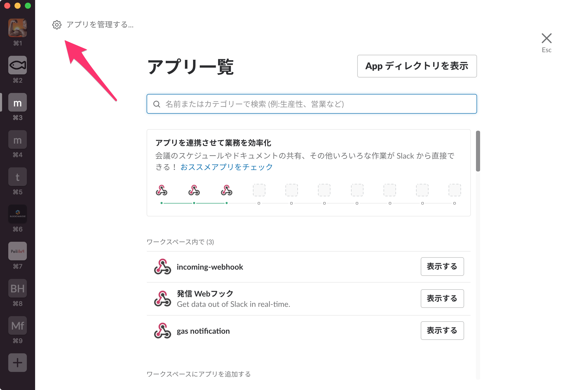Open App ディレクトリを表示 button
The image size is (588, 390).
[x=417, y=66]
